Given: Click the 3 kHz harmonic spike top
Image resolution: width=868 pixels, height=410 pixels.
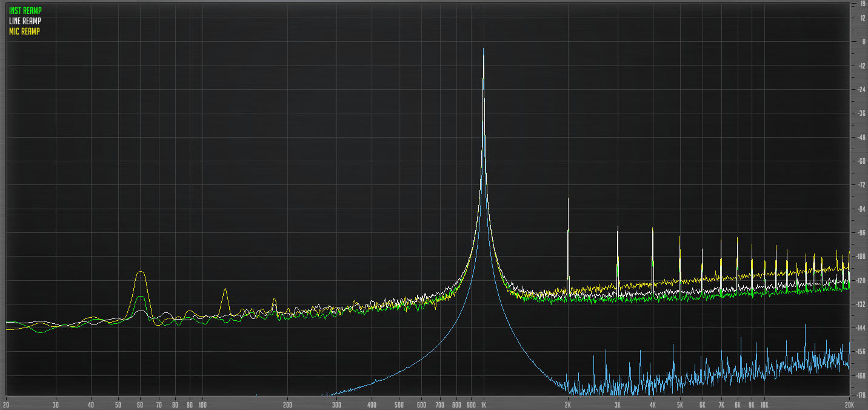Looking at the screenshot, I should click(618, 226).
